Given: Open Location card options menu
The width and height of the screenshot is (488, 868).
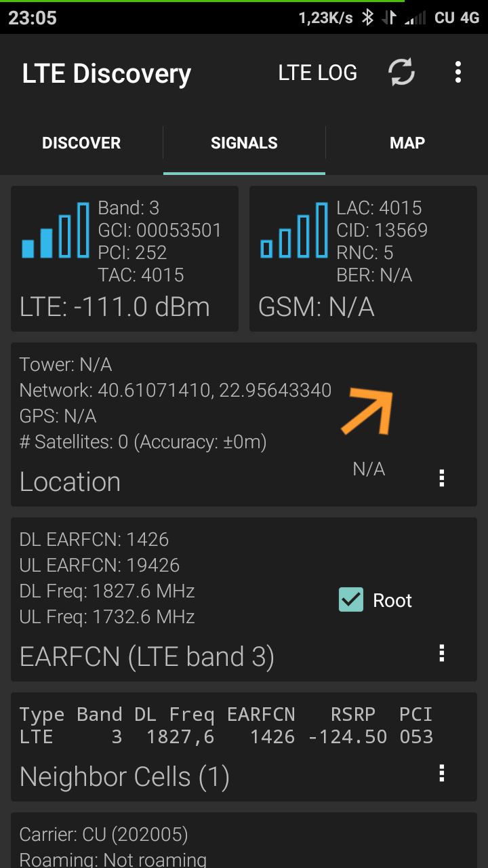Looking at the screenshot, I should click(x=442, y=478).
